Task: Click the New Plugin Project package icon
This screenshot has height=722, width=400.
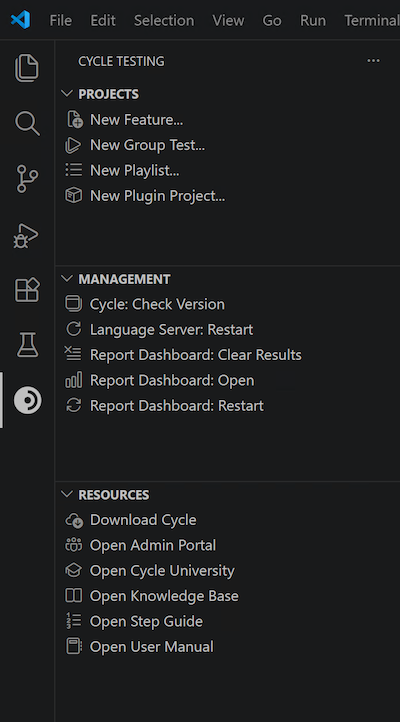Action: (74, 196)
